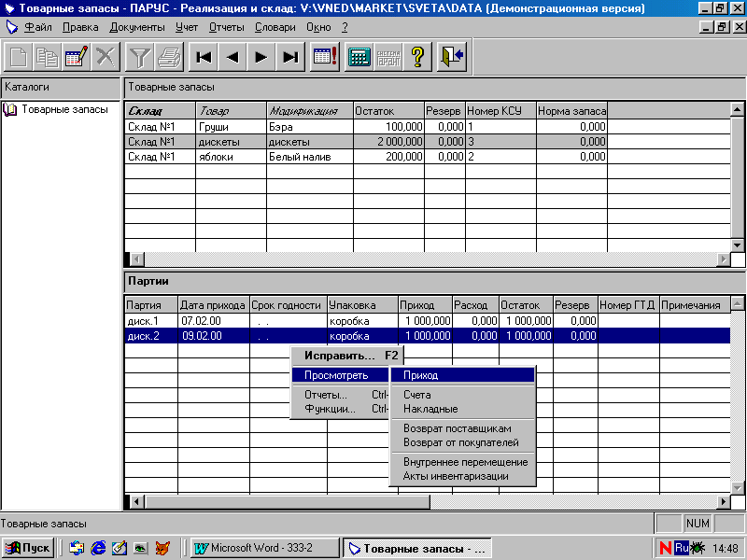The width and height of the screenshot is (747, 560).
Task: Switch to Microsoft Word - 333-2 on taskbar
Action: [264, 548]
